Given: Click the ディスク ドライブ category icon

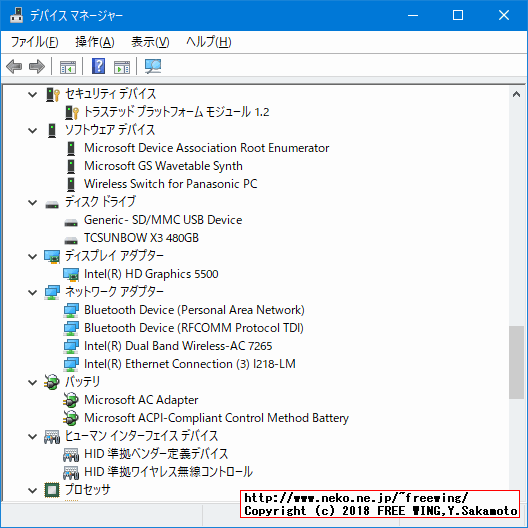Looking at the screenshot, I should 52,204.
